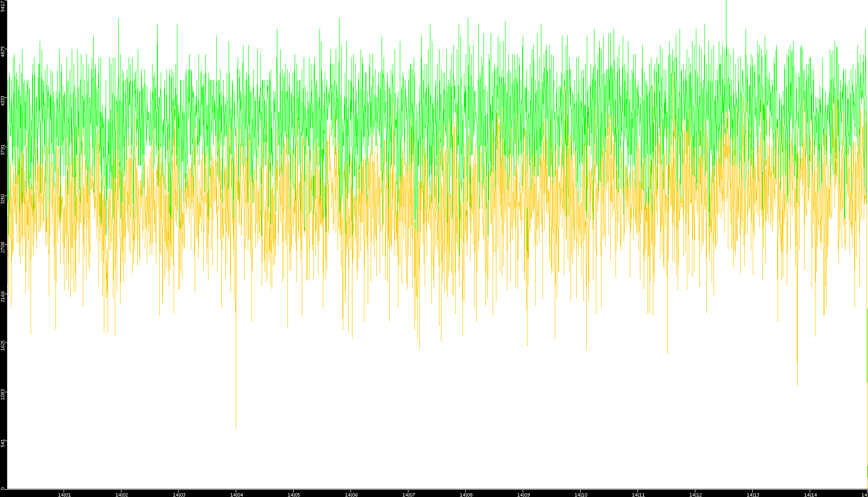Select the 1083 vertical axis label
The height and width of the screenshot is (497, 868).
[3, 394]
